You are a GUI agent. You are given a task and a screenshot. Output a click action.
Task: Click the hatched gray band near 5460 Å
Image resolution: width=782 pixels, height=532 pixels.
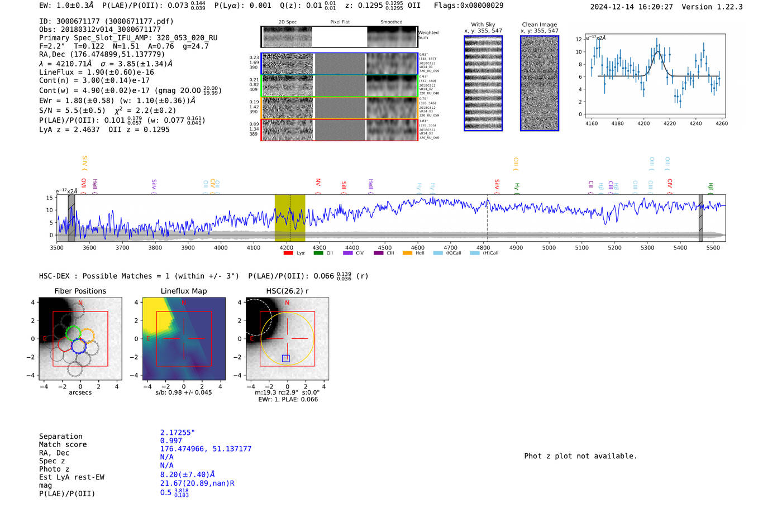700,218
